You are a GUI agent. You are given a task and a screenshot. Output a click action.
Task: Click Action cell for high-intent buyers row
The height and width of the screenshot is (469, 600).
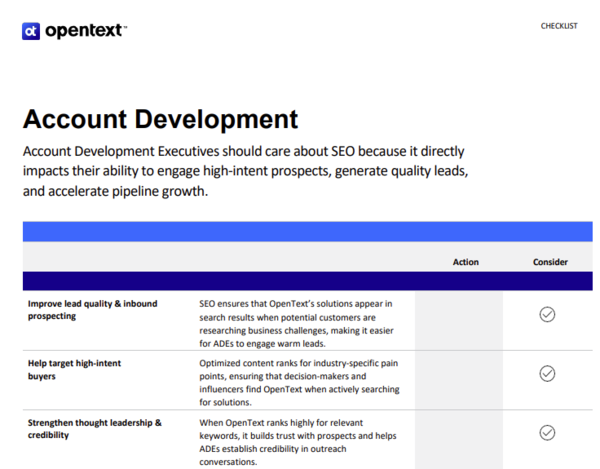[465, 381]
